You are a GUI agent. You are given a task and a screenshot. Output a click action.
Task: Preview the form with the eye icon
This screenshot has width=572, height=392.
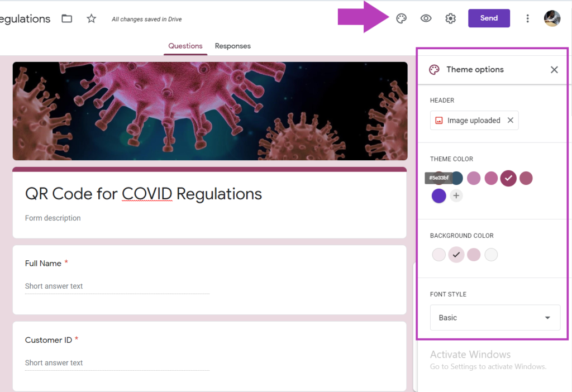(x=426, y=18)
